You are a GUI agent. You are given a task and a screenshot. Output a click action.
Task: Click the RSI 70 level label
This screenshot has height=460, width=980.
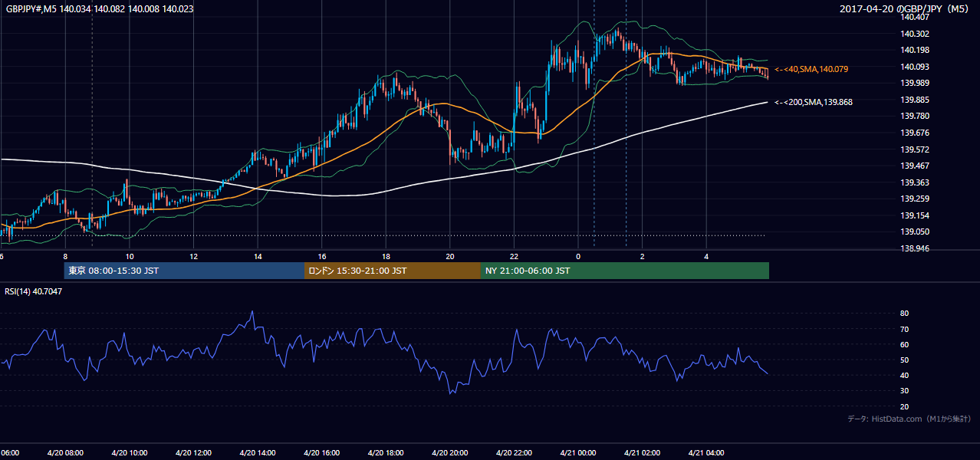click(x=904, y=329)
